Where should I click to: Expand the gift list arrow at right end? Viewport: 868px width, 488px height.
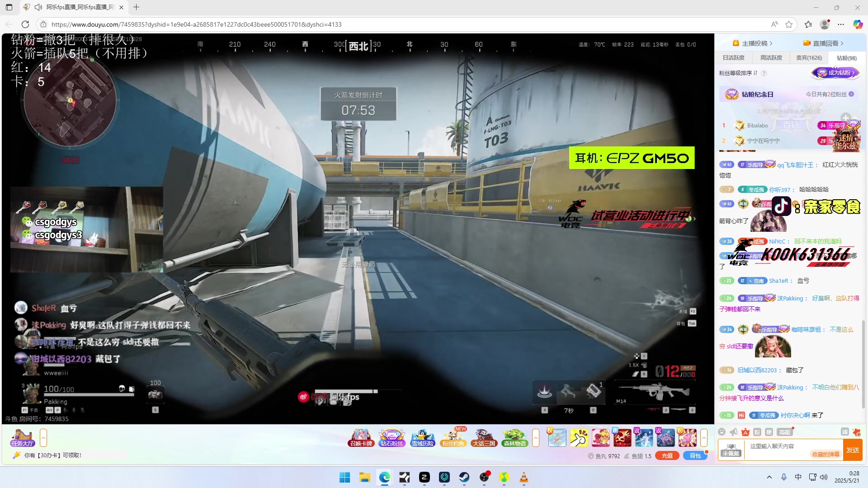click(x=704, y=438)
